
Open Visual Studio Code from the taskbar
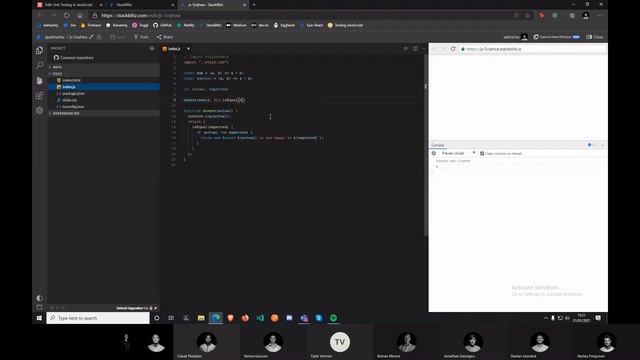click(x=260, y=318)
